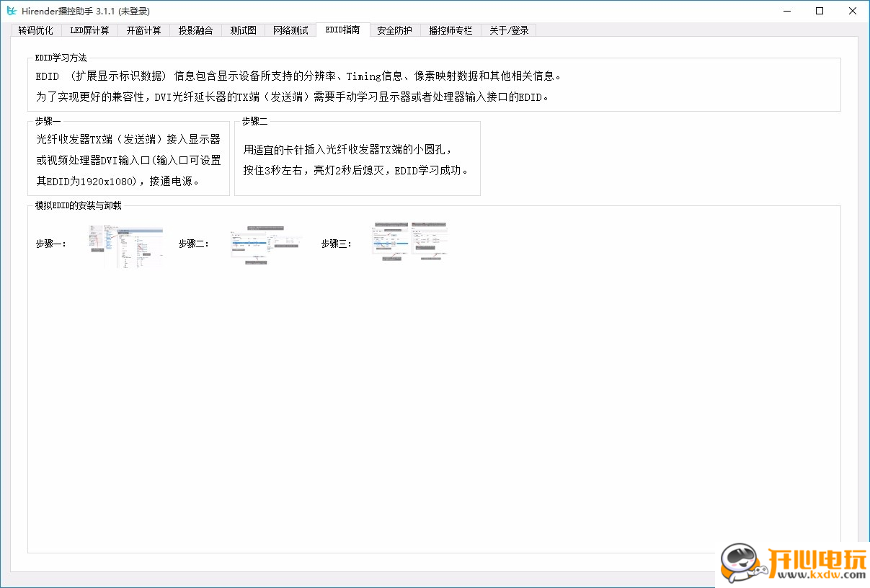Open the 测试图 tab
Screen dimensions: 870x588
(243, 30)
